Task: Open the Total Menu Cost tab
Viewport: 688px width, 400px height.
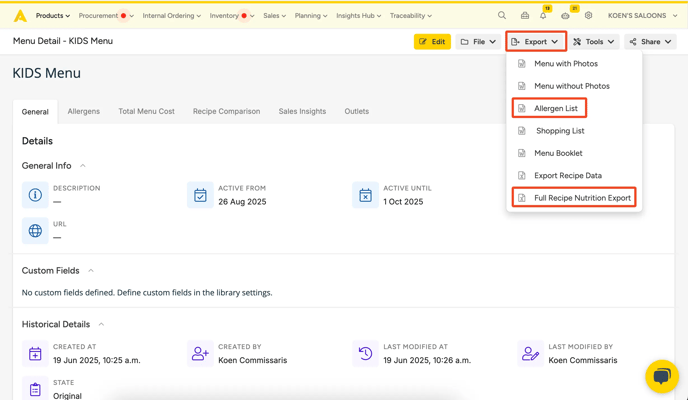Action: [x=146, y=111]
